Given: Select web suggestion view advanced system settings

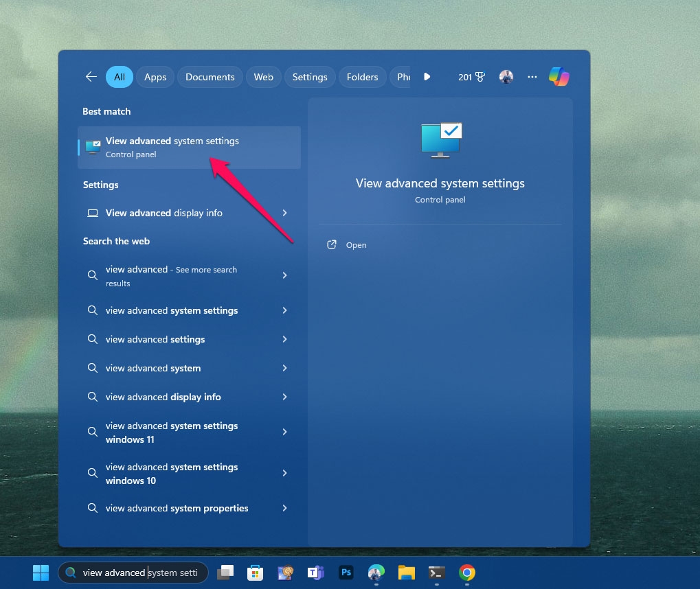Looking at the screenshot, I should pyautogui.click(x=190, y=310).
